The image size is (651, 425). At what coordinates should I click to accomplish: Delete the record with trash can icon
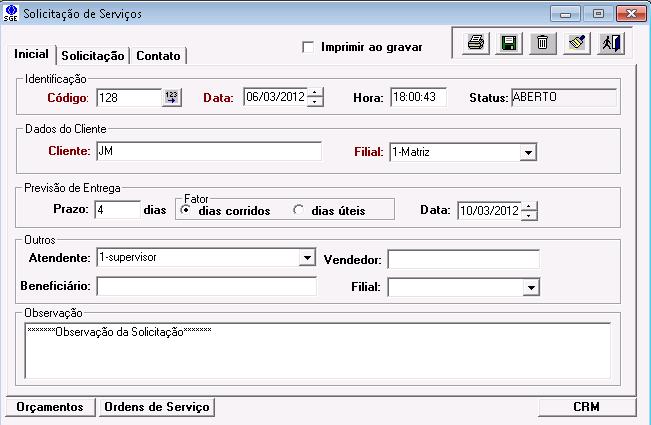(541, 43)
